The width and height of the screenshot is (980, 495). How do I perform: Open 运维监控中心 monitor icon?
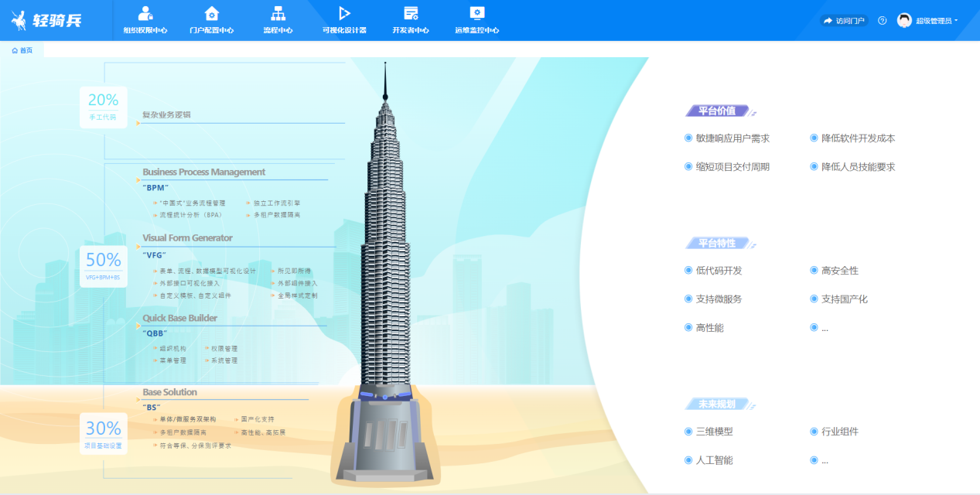point(477,13)
